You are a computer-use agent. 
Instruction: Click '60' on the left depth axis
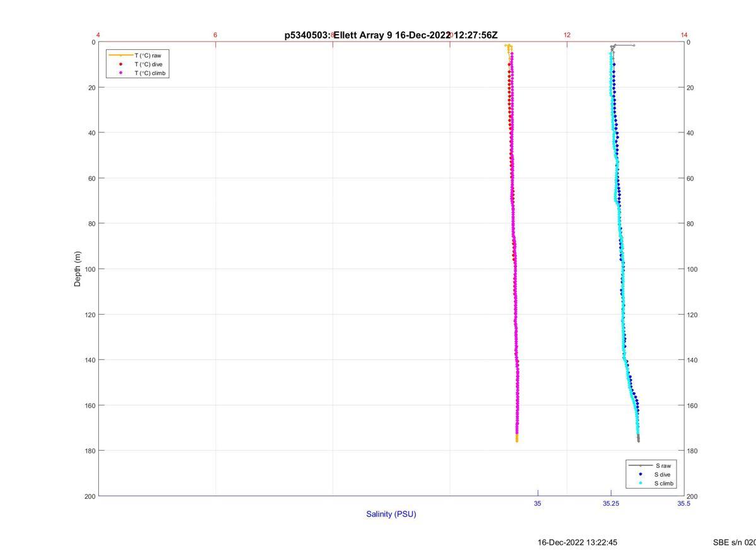(x=92, y=178)
